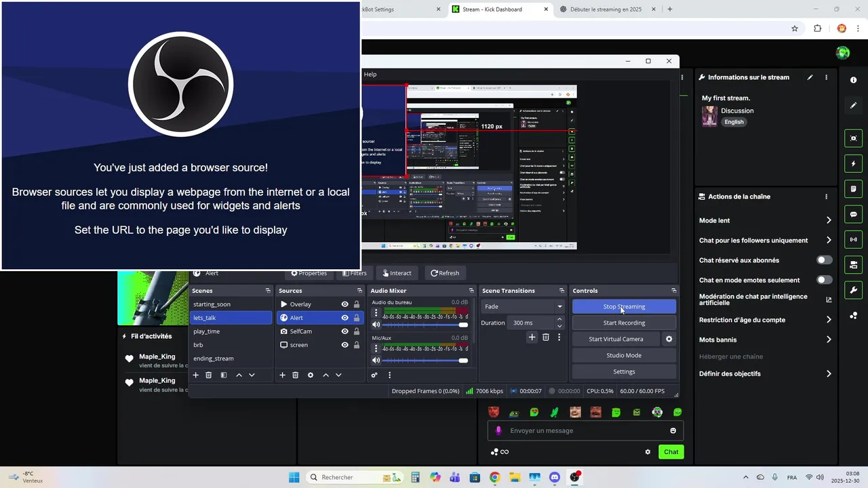868x488 pixels.
Task: Enable Chat en mode emotes seulement switch
Action: (824, 280)
